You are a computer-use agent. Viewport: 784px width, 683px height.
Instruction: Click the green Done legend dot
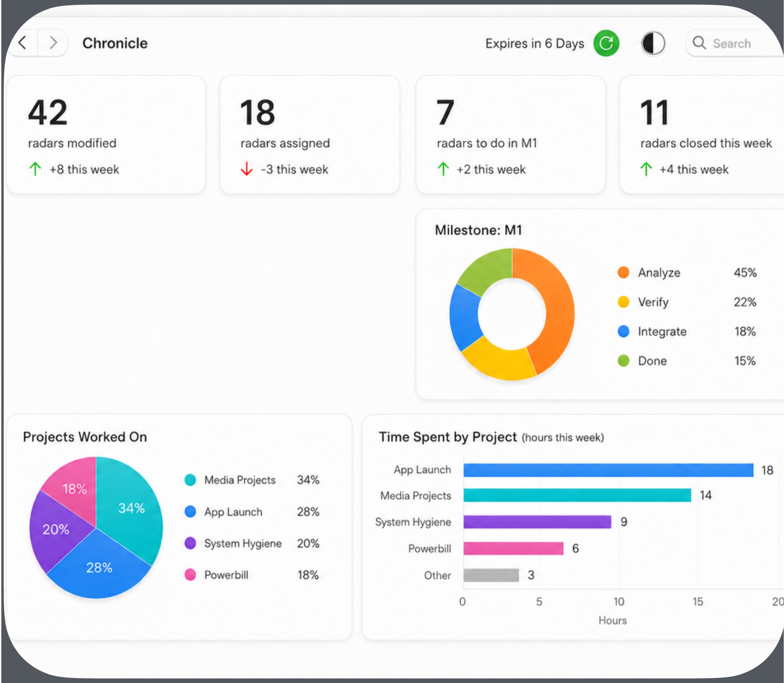coord(623,360)
